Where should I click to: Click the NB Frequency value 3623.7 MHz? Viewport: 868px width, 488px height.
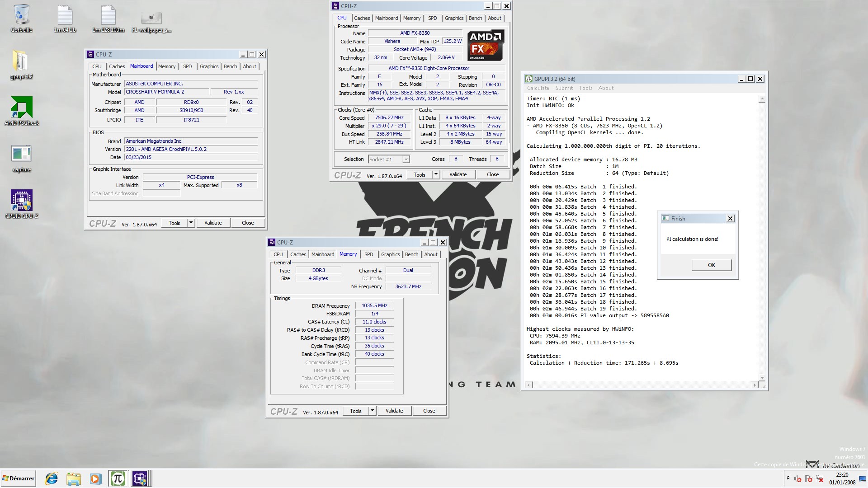[x=408, y=286]
